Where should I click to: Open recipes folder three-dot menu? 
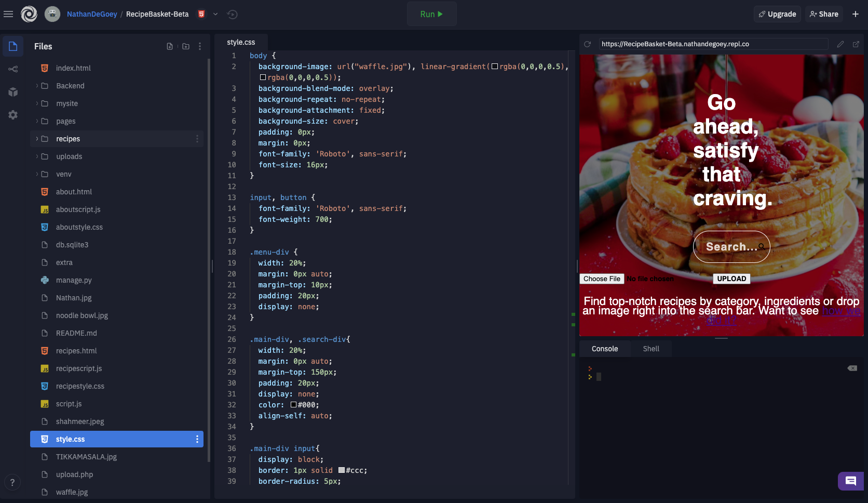[x=197, y=139]
